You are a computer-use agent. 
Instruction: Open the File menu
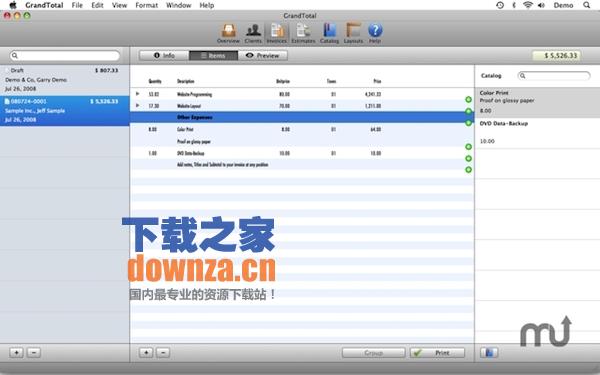click(77, 5)
